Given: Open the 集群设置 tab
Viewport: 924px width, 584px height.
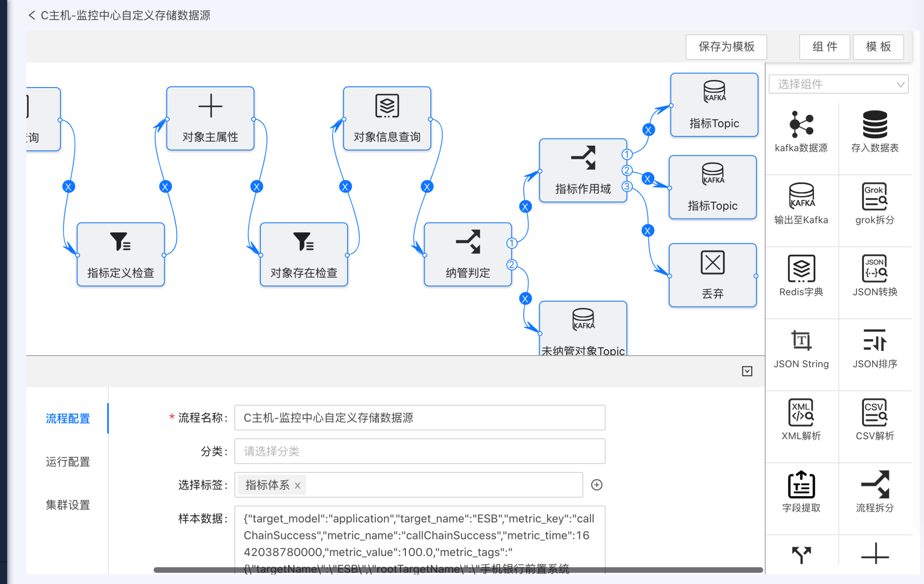Looking at the screenshot, I should [x=68, y=505].
